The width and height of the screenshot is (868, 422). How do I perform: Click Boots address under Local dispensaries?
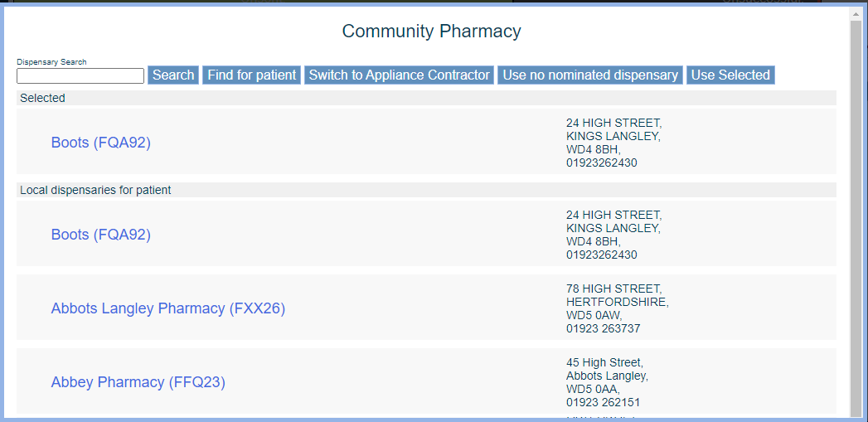613,235
